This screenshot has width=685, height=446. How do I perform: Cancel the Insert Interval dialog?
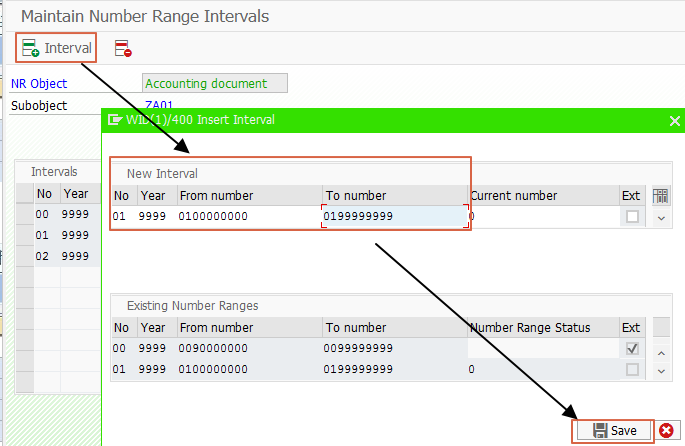(x=666, y=431)
